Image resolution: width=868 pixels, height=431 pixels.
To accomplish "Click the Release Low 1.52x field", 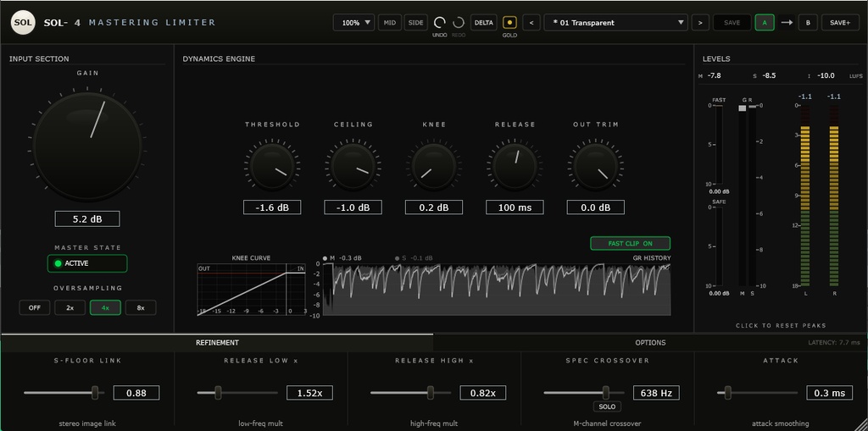I will [x=309, y=393].
